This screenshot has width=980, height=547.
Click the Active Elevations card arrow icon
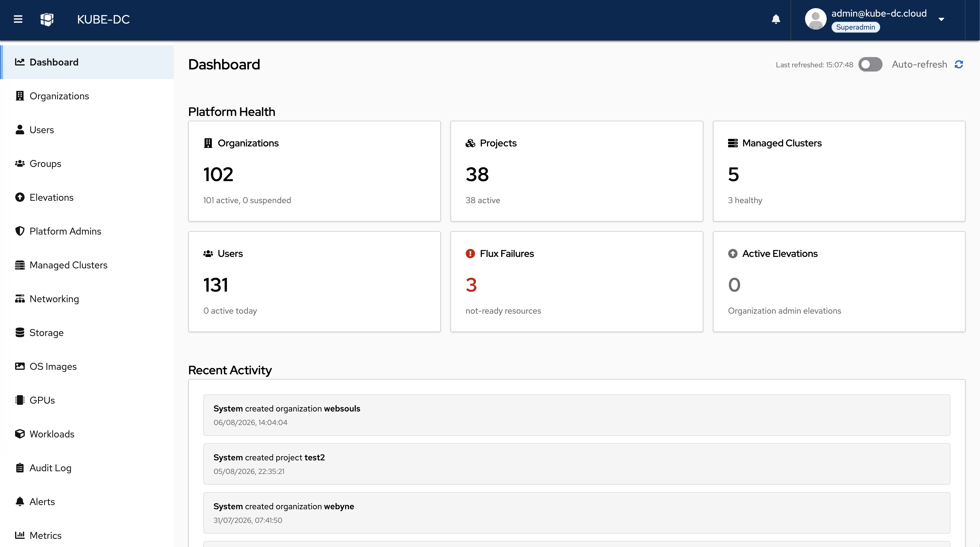(x=733, y=254)
